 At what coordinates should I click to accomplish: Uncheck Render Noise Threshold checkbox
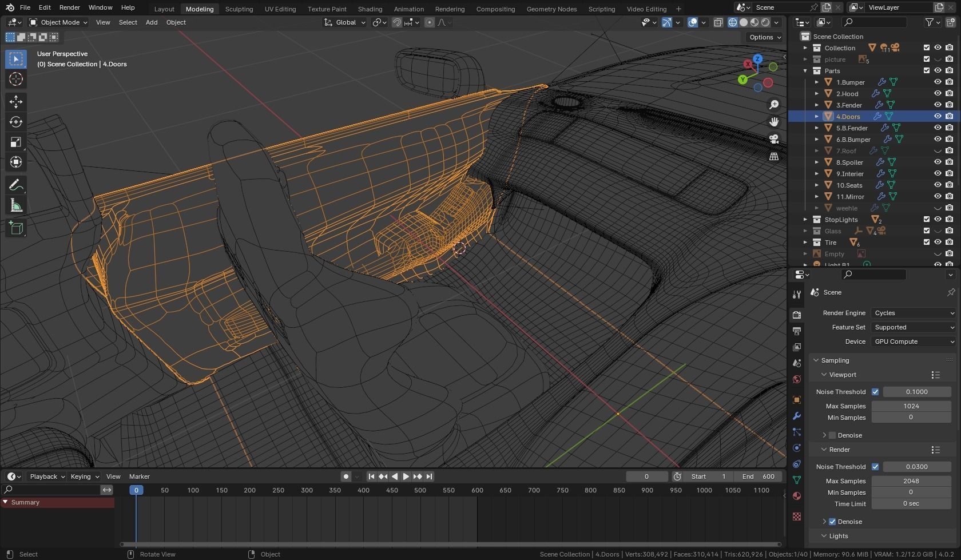[x=875, y=467]
